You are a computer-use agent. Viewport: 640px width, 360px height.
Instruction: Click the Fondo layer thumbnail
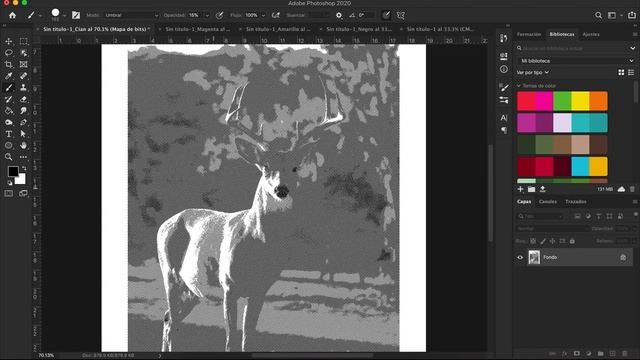pos(534,258)
